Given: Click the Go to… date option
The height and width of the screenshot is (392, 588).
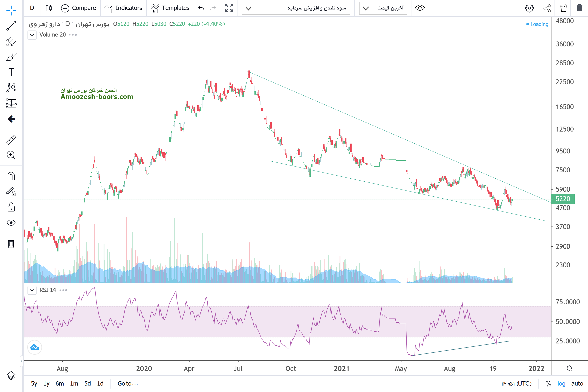Looking at the screenshot, I should tap(127, 383).
